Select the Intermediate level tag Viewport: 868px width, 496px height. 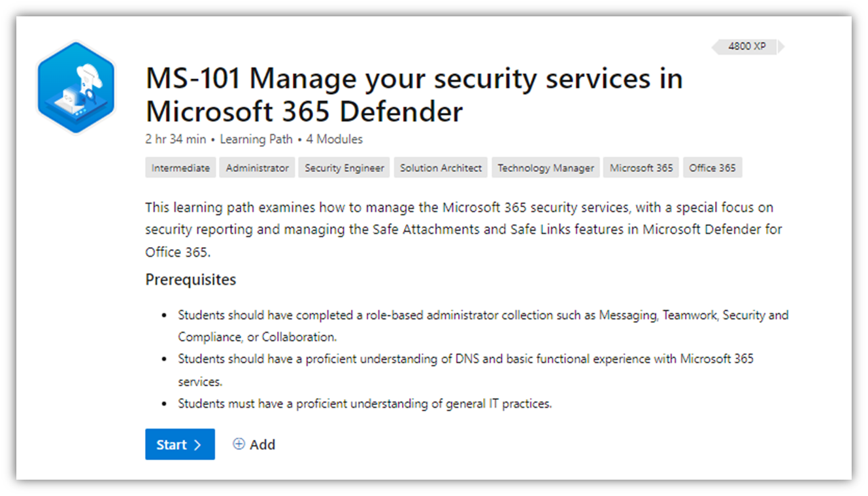[180, 167]
